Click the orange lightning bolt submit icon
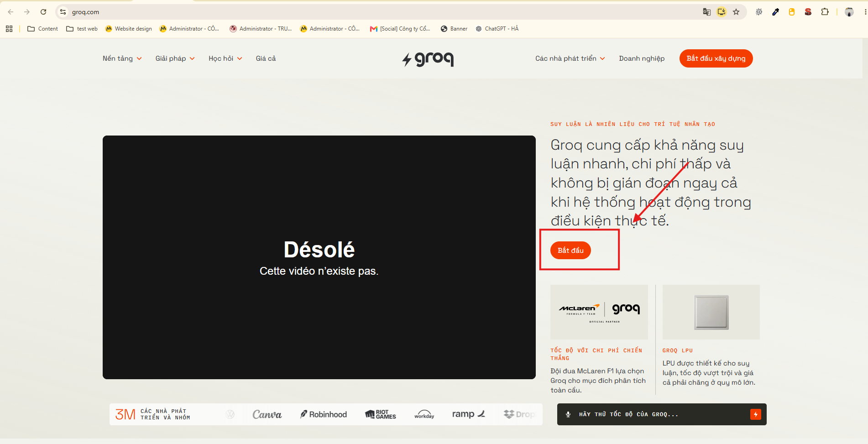Screen dimensions: 868x444 756,414
